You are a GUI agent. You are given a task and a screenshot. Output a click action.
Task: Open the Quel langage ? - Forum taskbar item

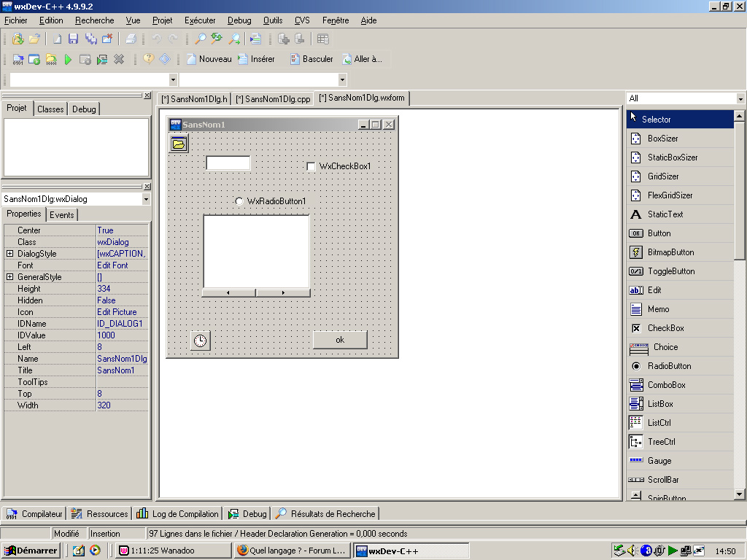[293, 551]
